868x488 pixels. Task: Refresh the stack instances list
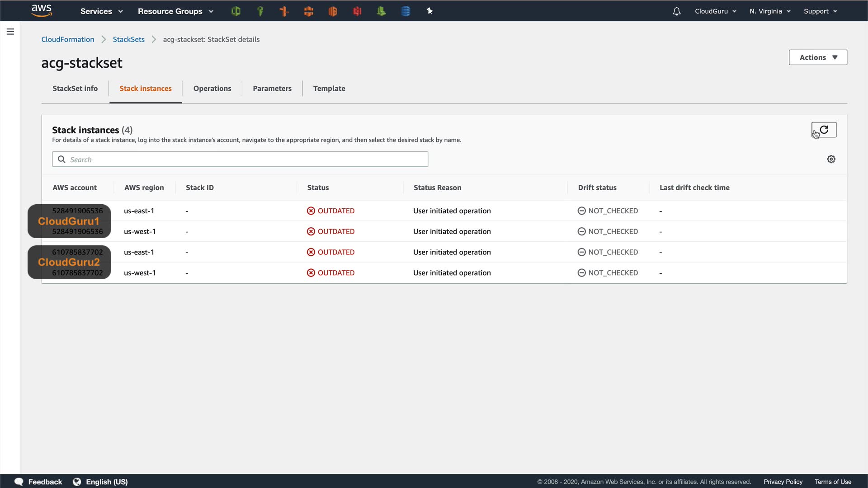click(x=824, y=130)
